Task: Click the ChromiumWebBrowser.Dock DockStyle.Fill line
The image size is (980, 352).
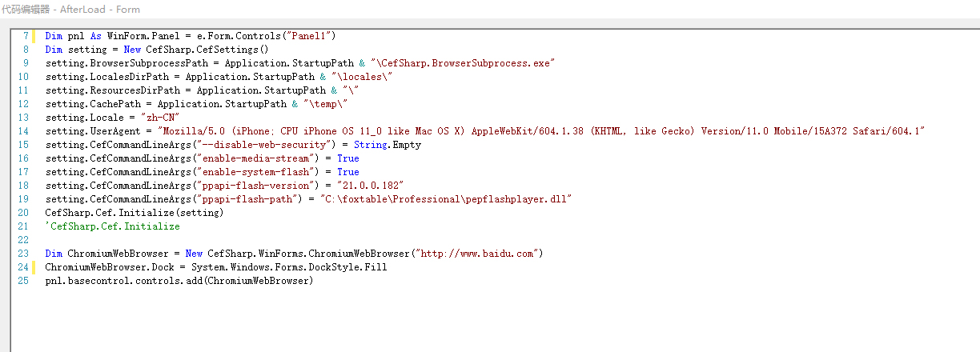Action: [216, 267]
